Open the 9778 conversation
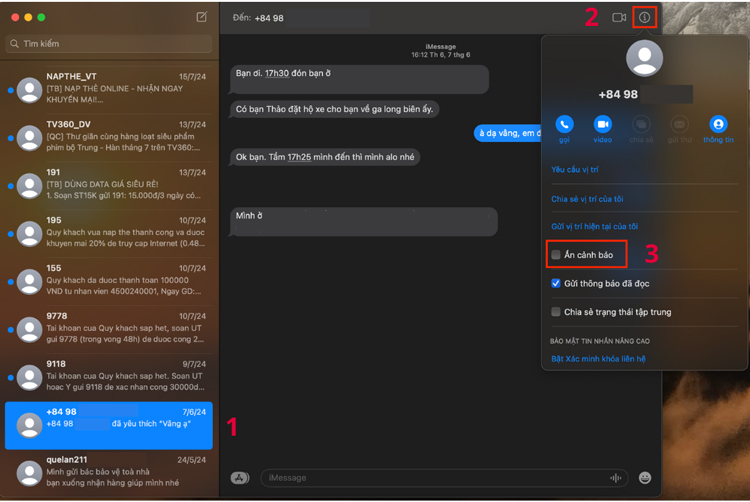Image resolution: width=750 pixels, height=502 pixels. (x=109, y=329)
